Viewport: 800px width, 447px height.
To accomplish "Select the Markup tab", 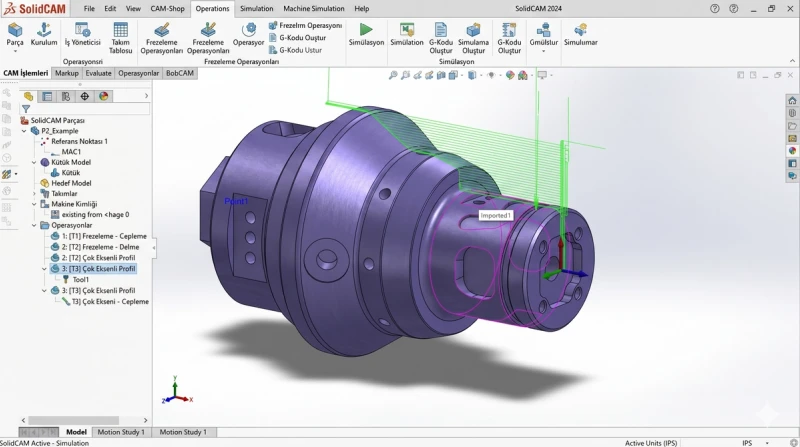I will 67,73.
